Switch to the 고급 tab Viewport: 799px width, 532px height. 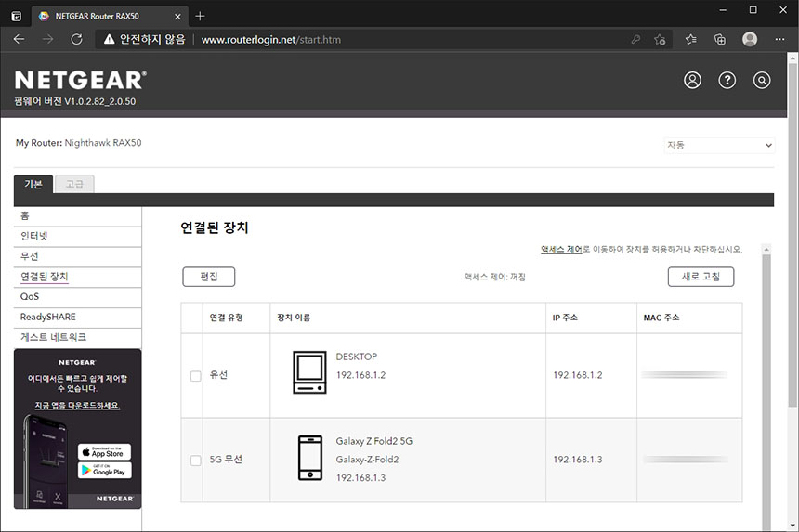[x=74, y=184]
